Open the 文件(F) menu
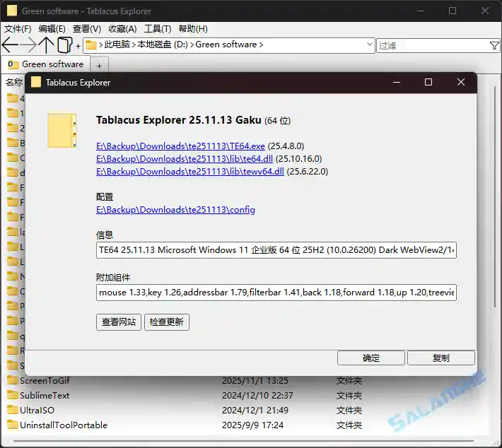The image size is (502, 448). (x=18, y=29)
